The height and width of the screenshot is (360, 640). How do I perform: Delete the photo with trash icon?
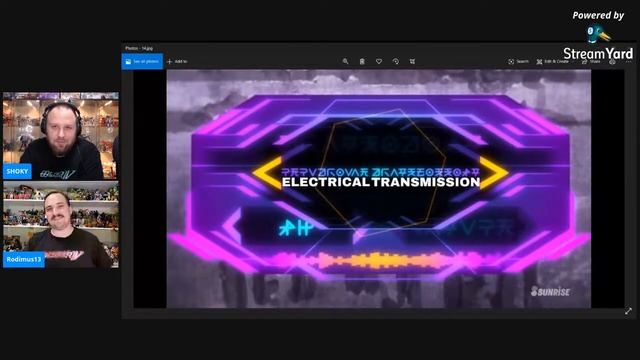pyautogui.click(x=362, y=61)
